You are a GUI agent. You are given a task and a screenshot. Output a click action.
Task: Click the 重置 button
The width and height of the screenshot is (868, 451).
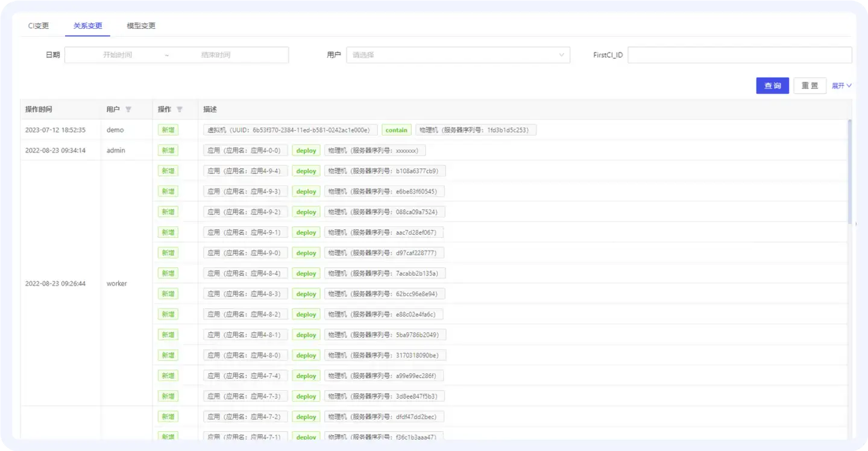810,86
